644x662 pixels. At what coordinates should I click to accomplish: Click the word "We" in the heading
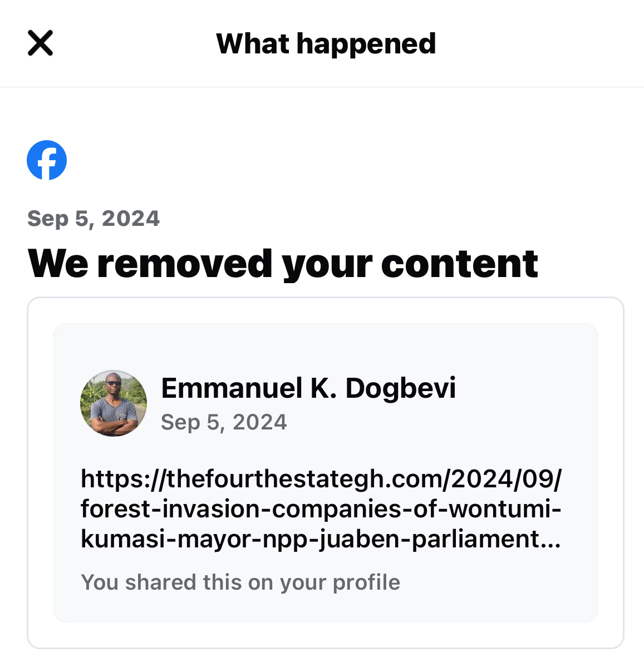point(57,264)
